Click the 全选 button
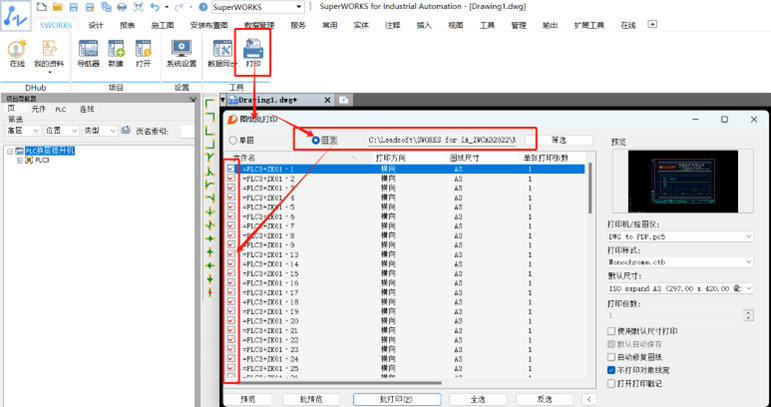 point(477,399)
